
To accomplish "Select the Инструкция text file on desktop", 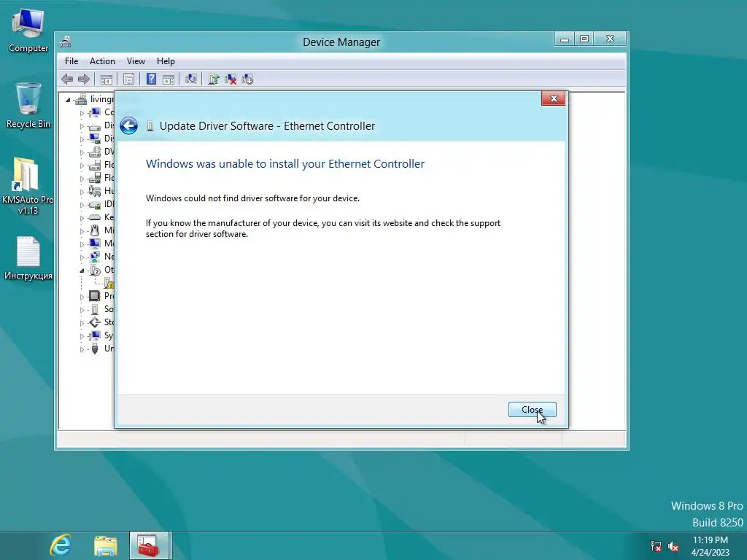I will (x=28, y=258).
